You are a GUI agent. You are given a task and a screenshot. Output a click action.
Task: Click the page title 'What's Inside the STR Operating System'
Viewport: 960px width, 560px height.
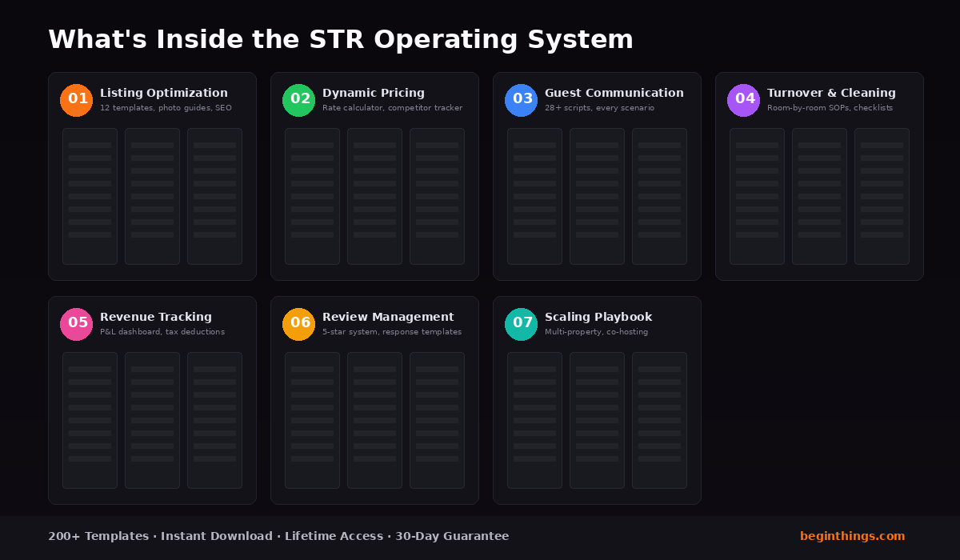click(x=341, y=39)
